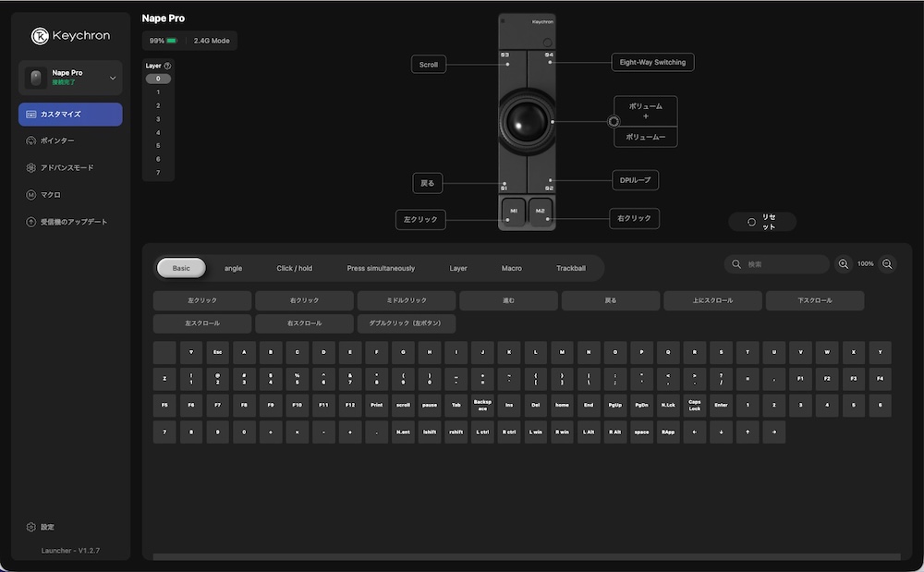Expand the Nape Pro device dropdown
The width and height of the screenshot is (924, 572).
[113, 77]
